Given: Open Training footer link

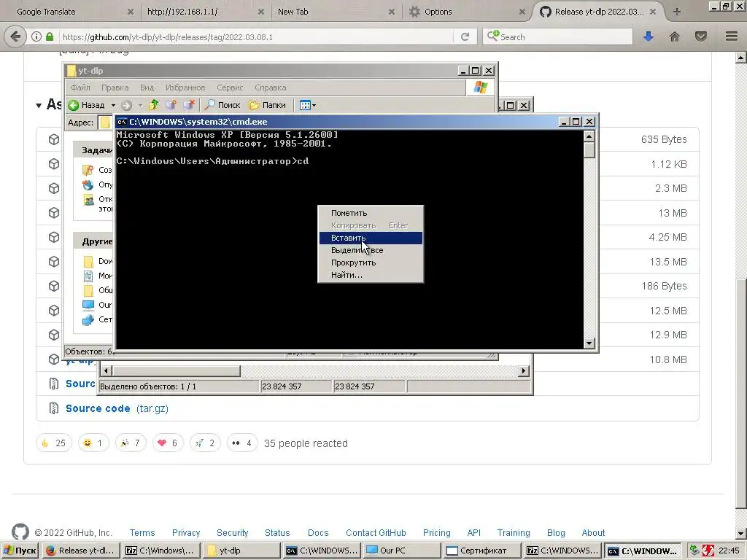Looking at the screenshot, I should [514, 532].
